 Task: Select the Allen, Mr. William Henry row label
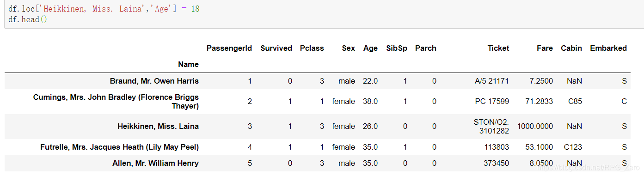155,163
